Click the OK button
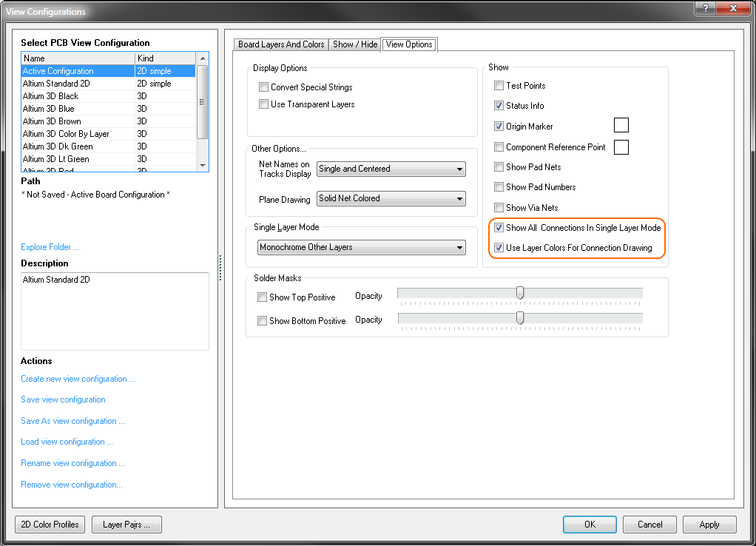756x546 pixels. 590,525
